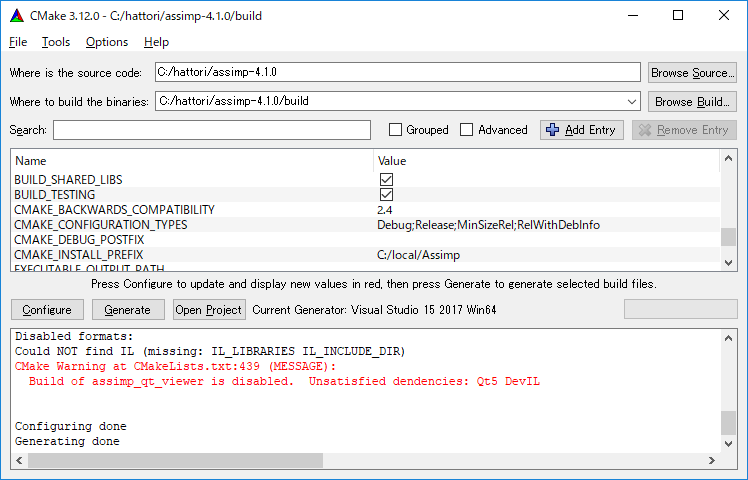Viewport: 748px width, 480px height.
Task: Select the CMAKE_INSTALL_PREFIX value cell
Action: click(x=545, y=255)
